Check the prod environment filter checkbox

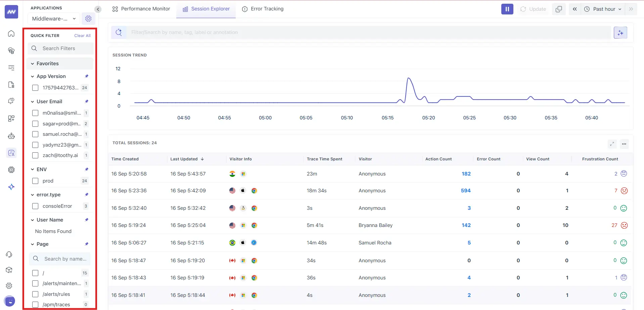(35, 181)
